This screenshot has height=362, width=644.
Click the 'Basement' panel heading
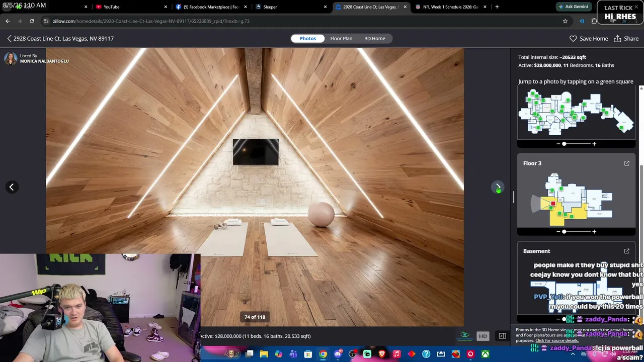point(536,251)
